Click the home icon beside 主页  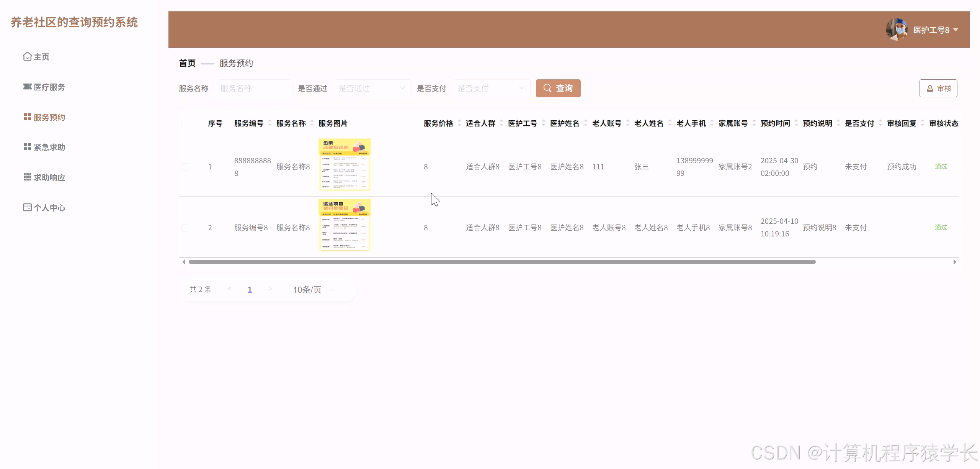coord(27,57)
